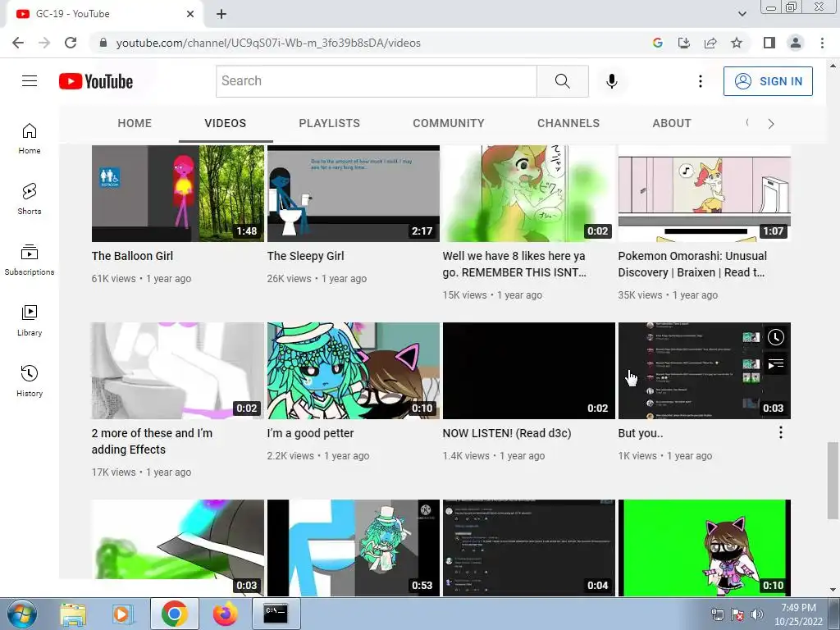Open 'Well we have 8 likes' title

click(514, 264)
